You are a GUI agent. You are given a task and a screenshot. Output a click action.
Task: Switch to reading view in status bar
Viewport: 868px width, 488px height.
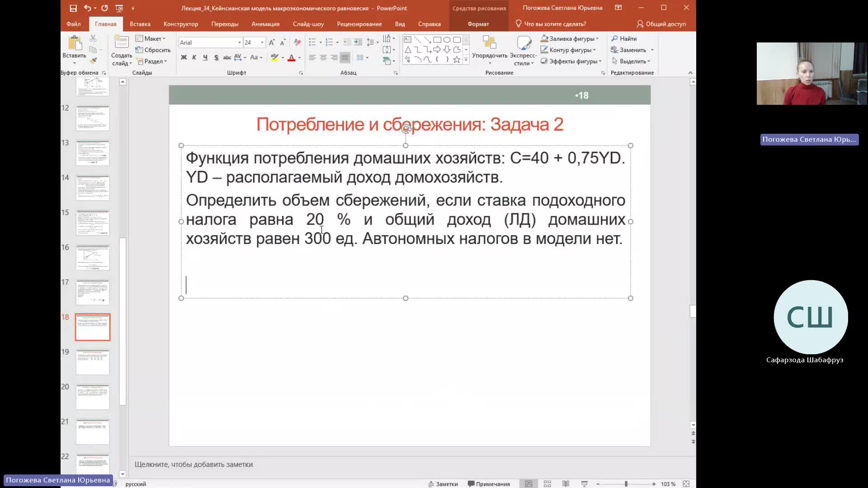pyautogui.click(x=566, y=484)
